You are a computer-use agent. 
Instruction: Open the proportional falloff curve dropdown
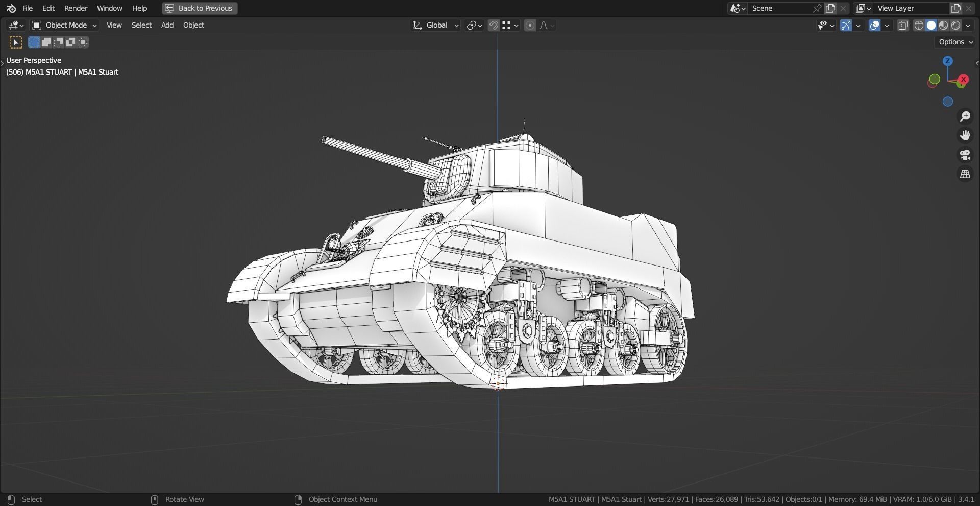click(547, 25)
